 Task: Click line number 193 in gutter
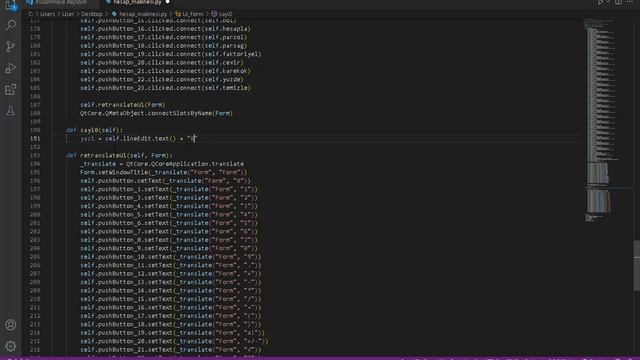pyautogui.click(x=35, y=156)
